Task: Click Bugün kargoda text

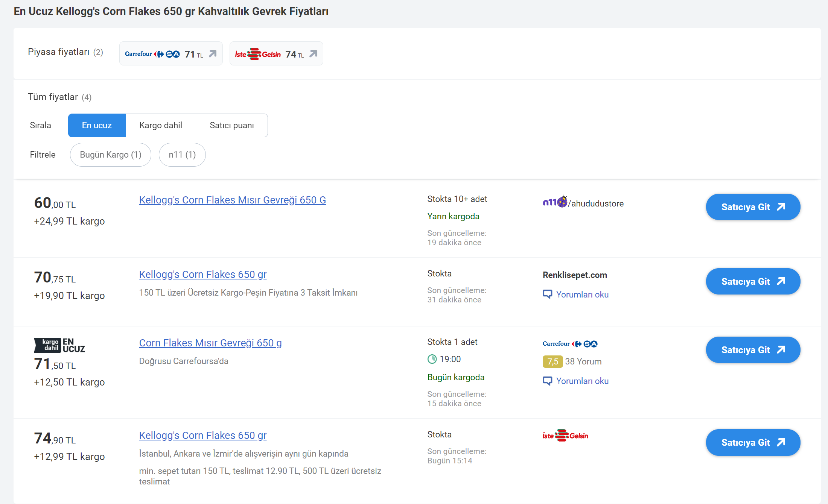Action: pos(456,377)
